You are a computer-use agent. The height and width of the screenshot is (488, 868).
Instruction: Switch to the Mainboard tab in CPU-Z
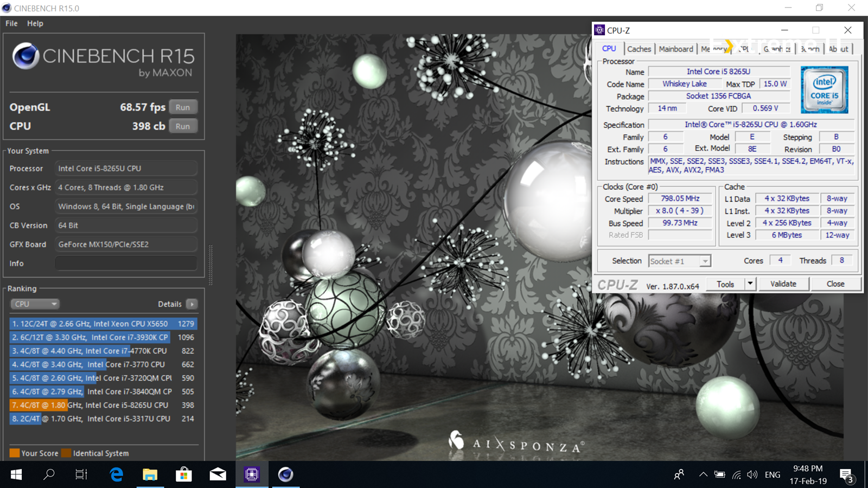tap(676, 49)
